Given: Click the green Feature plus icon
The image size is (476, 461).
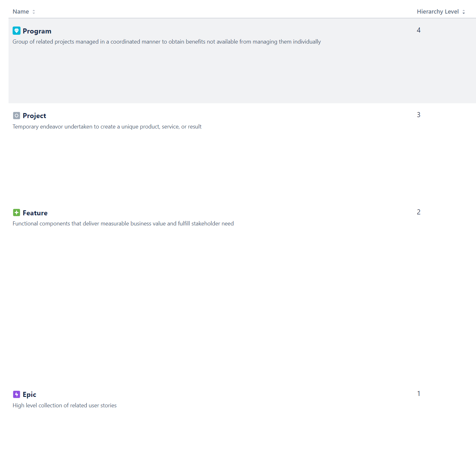Looking at the screenshot, I should (x=16, y=213).
